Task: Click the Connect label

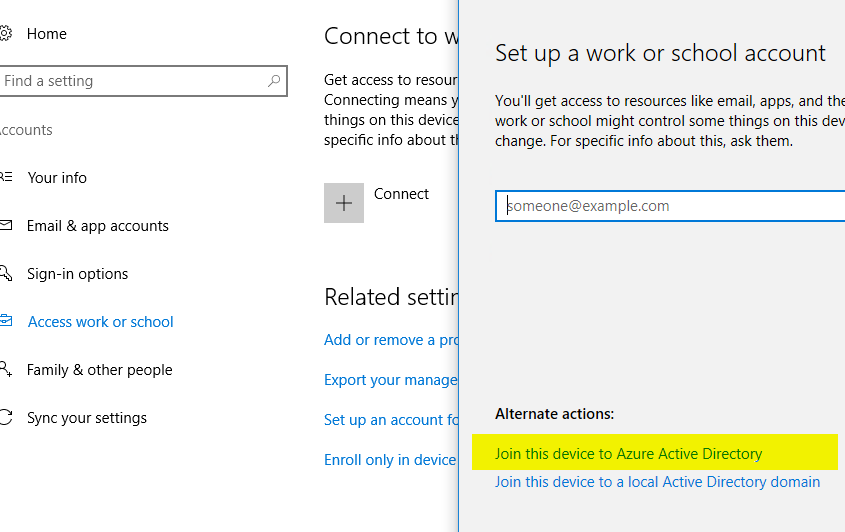Action: click(x=401, y=194)
